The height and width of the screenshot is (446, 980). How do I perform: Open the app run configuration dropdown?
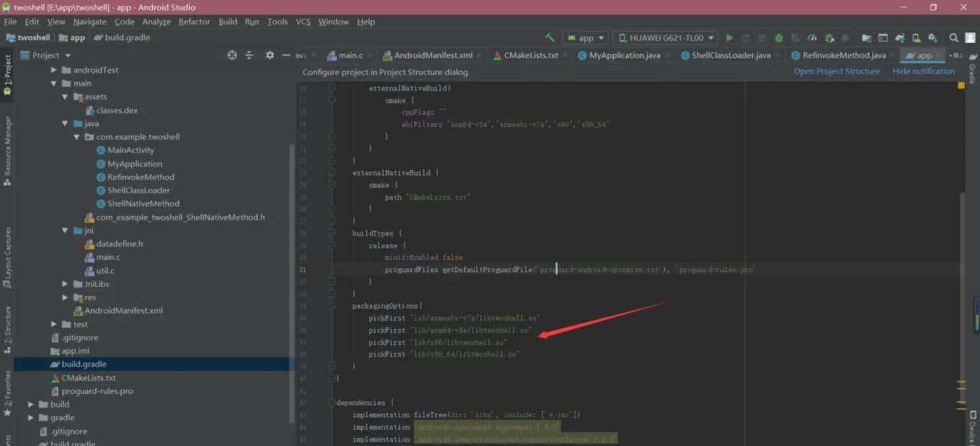pos(586,37)
